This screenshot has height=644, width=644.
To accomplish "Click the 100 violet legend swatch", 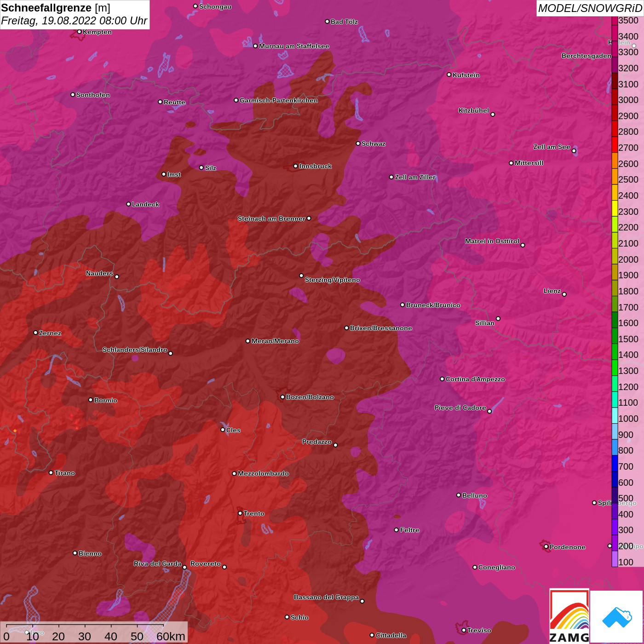I will (x=615, y=559).
